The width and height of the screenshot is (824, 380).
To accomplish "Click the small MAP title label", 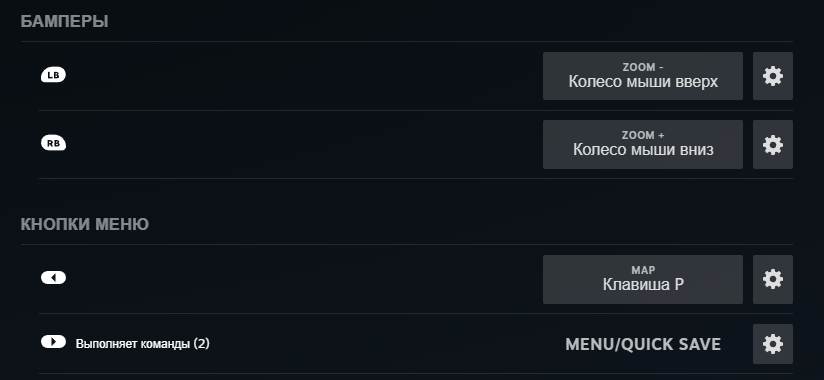I will 643,271.
